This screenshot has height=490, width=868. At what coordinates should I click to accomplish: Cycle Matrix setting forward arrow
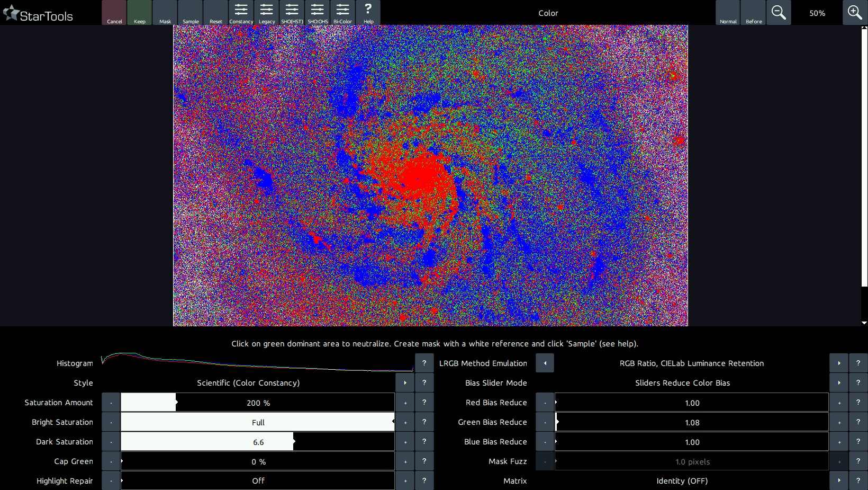coord(839,480)
